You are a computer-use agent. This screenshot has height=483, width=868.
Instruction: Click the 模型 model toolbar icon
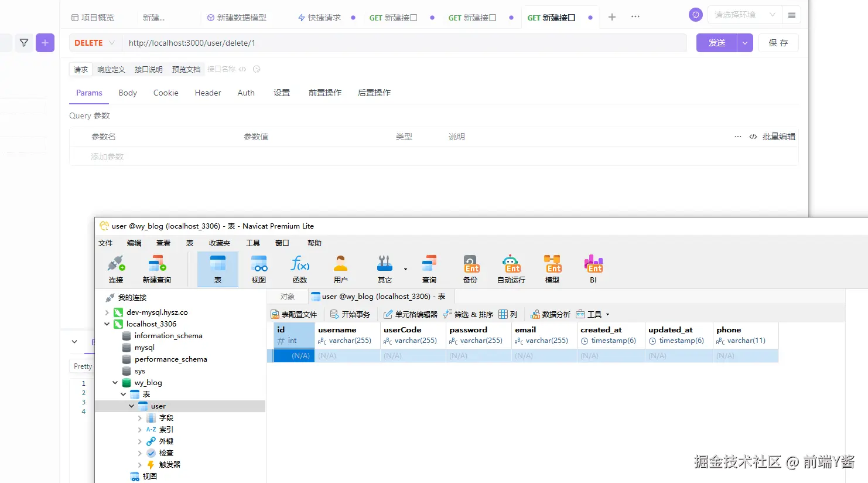[x=552, y=269]
